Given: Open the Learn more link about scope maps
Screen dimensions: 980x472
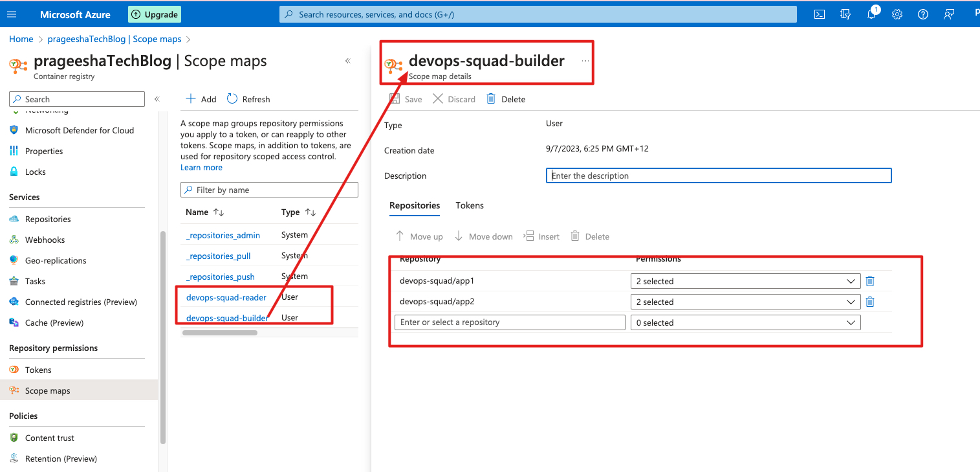Looking at the screenshot, I should (201, 167).
